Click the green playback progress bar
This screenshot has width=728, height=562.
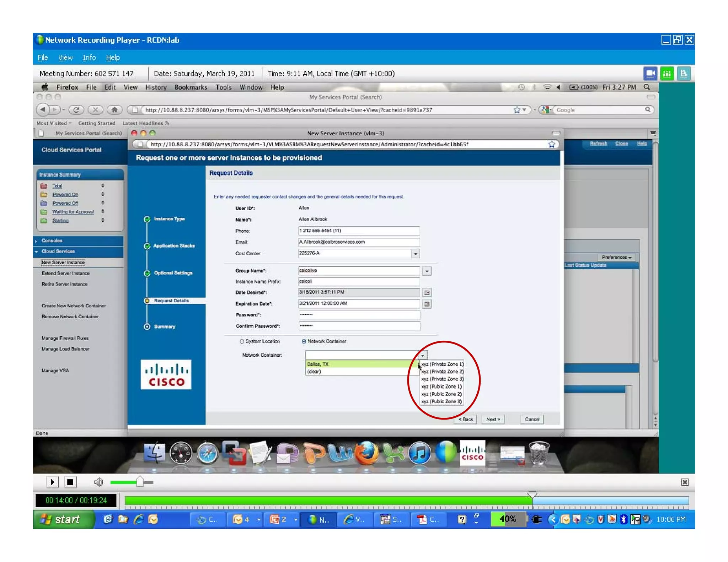tap(328, 501)
